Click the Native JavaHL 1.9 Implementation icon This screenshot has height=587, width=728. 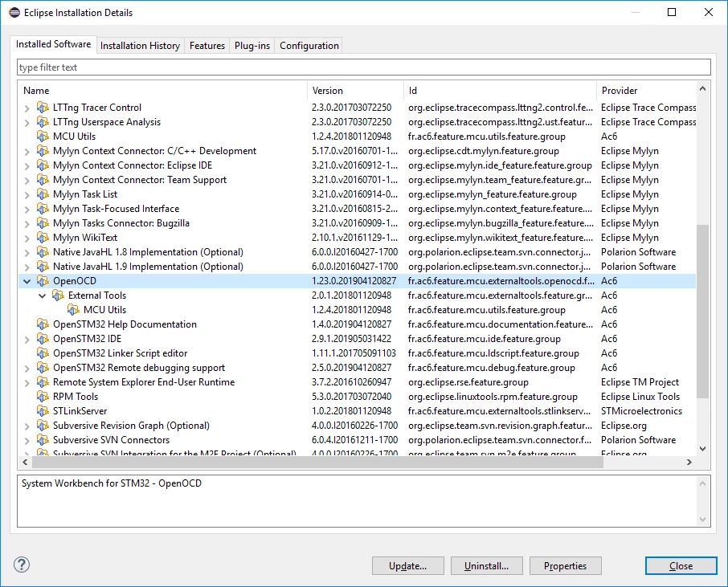point(43,267)
